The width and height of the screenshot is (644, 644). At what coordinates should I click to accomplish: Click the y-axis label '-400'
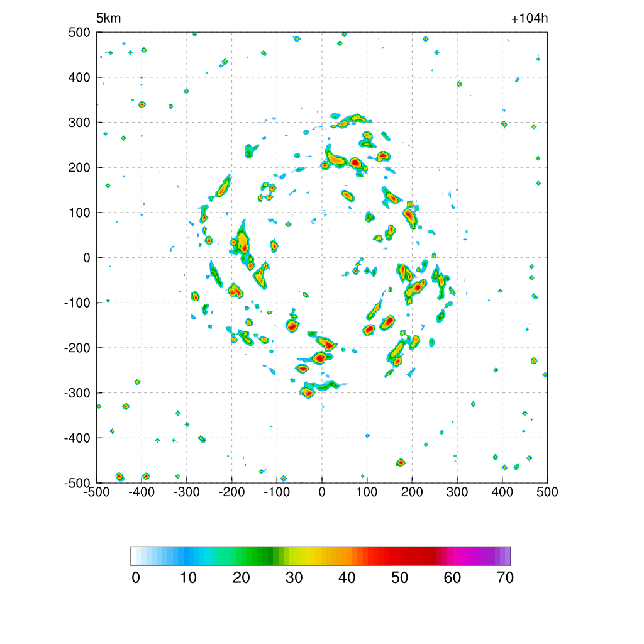pyautogui.click(x=77, y=438)
